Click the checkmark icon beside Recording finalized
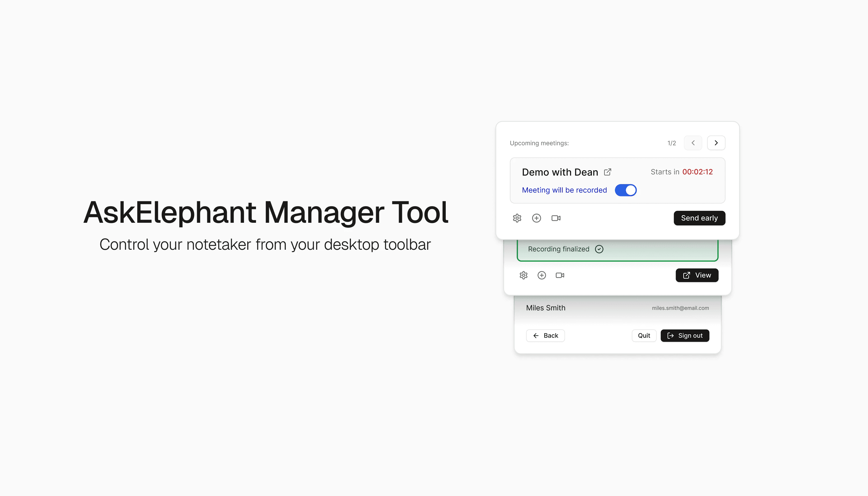Screen dimensions: 868x496 point(599,249)
